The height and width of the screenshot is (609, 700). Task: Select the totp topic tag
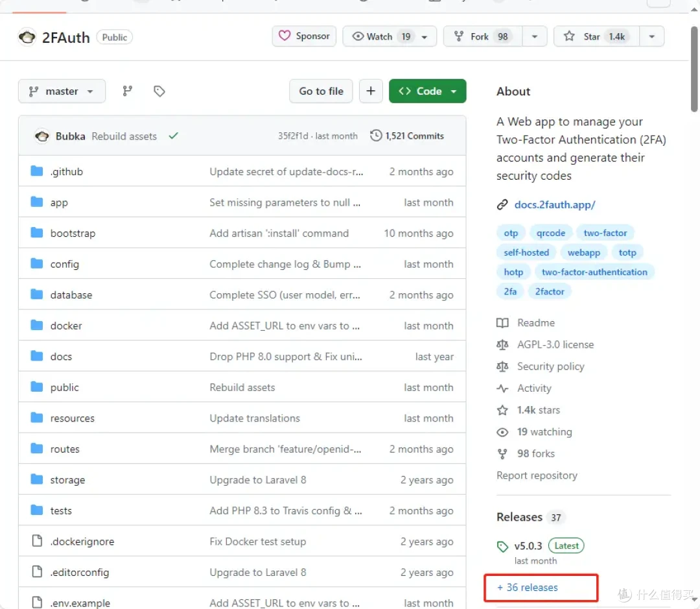[627, 252]
